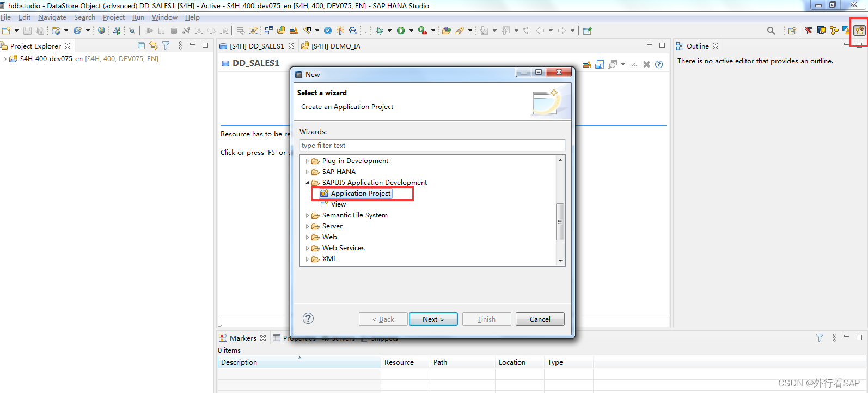The width and height of the screenshot is (868, 393).
Task: Select the Markers tab
Action: click(243, 338)
